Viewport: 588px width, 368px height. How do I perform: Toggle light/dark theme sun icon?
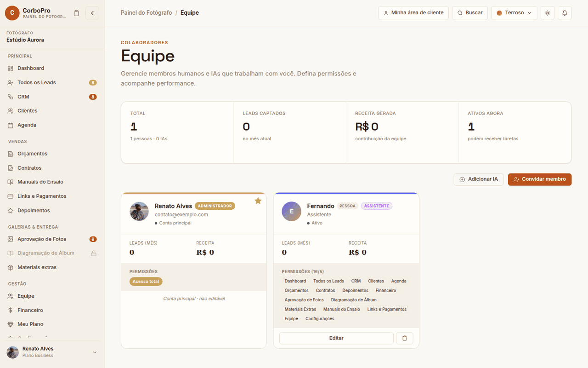547,13
